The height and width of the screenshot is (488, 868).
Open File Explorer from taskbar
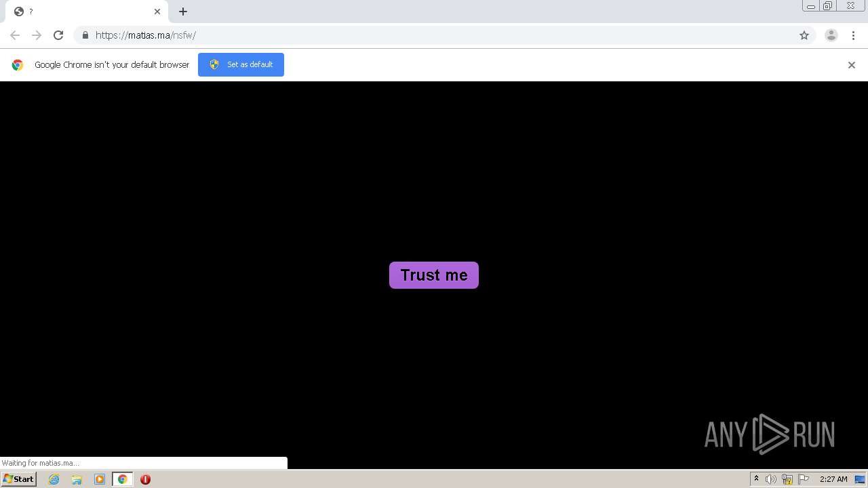click(77, 479)
